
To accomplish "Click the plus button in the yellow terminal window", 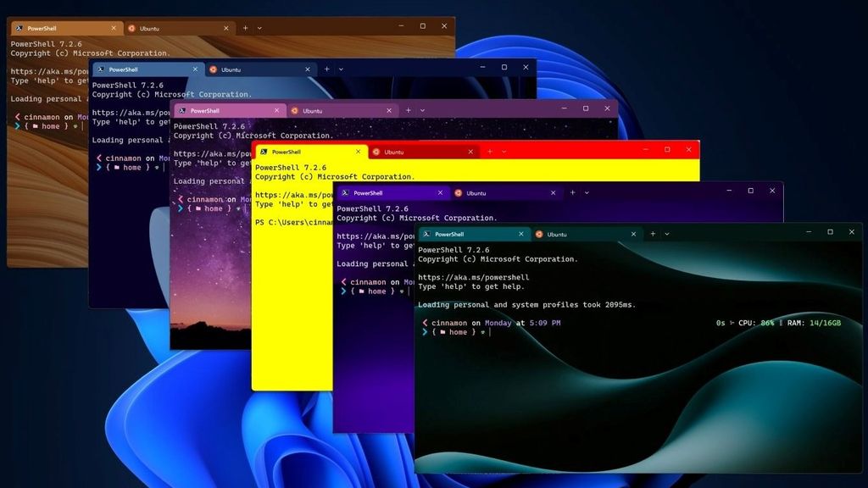I will coord(492,152).
